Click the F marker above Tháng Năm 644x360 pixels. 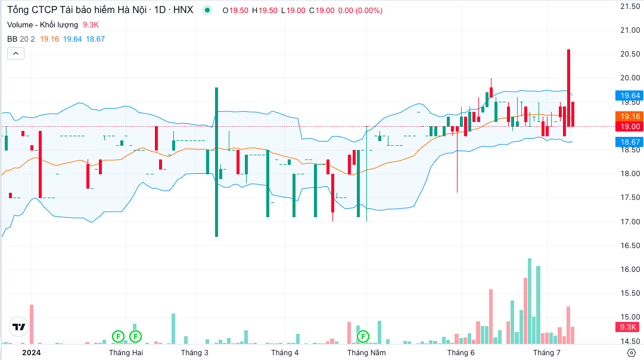tap(363, 337)
